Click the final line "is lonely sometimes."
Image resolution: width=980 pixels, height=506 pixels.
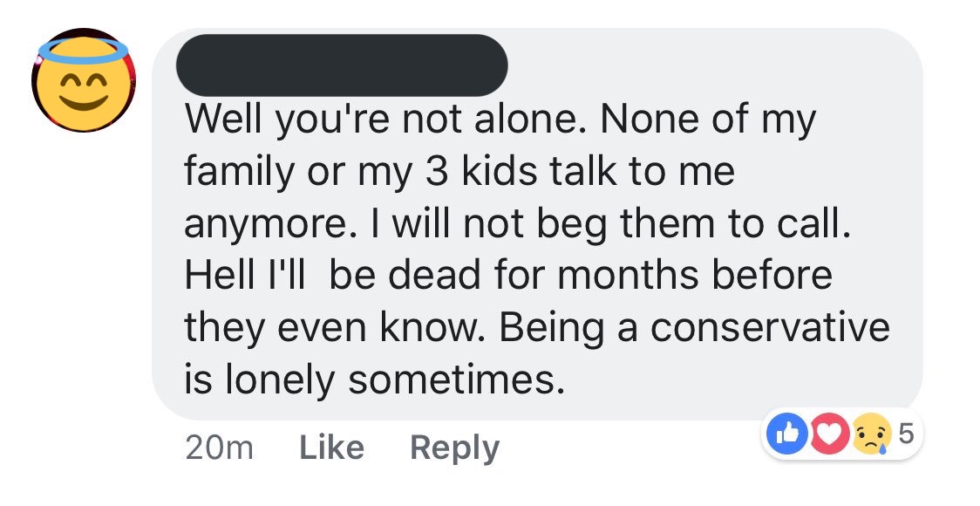point(374,379)
